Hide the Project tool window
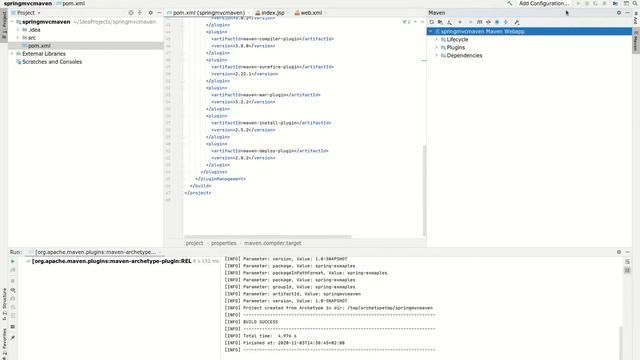The image size is (640, 360). tap(159, 13)
